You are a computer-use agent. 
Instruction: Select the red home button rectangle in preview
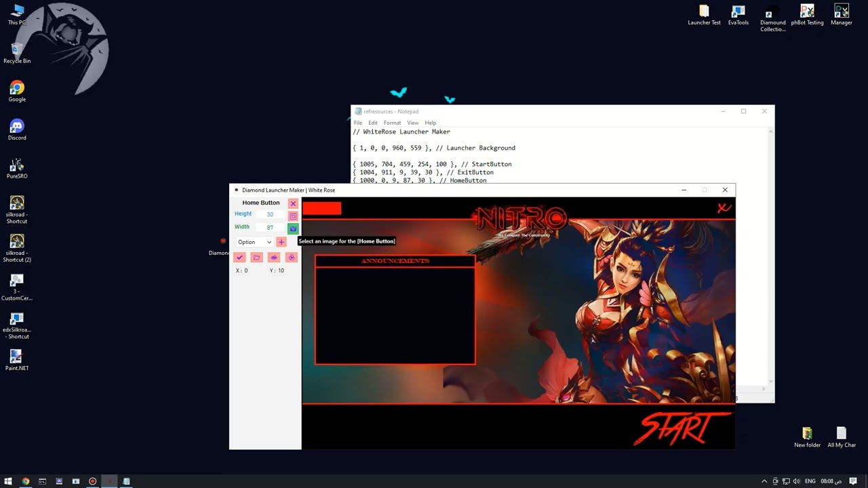coord(321,208)
